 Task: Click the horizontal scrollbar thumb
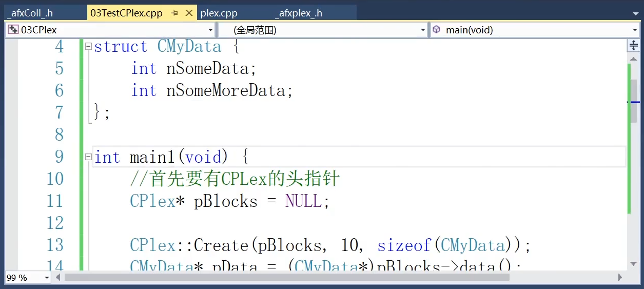tap(287, 277)
